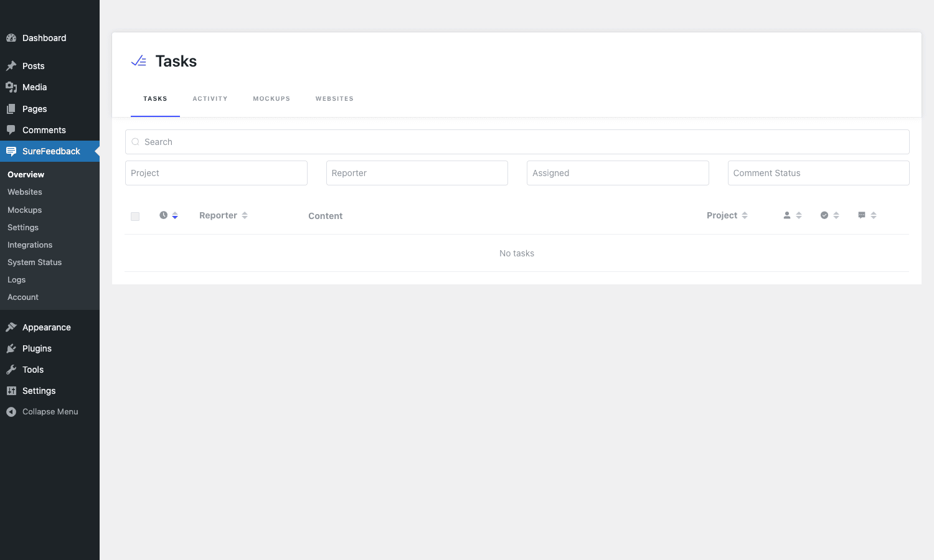The height and width of the screenshot is (560, 934).
Task: Click the assignee person icon column header
Action: 787,215
